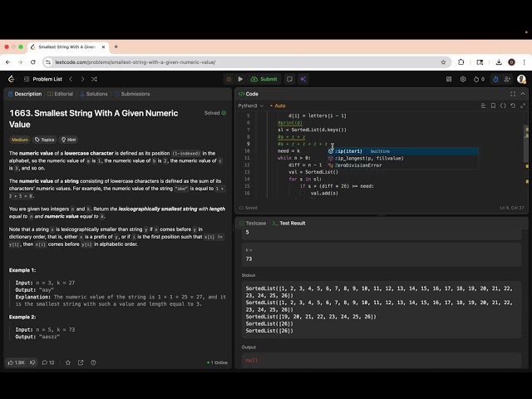Pick a random problem shuffle icon
The height and width of the screenshot is (399, 532).
tap(94, 79)
